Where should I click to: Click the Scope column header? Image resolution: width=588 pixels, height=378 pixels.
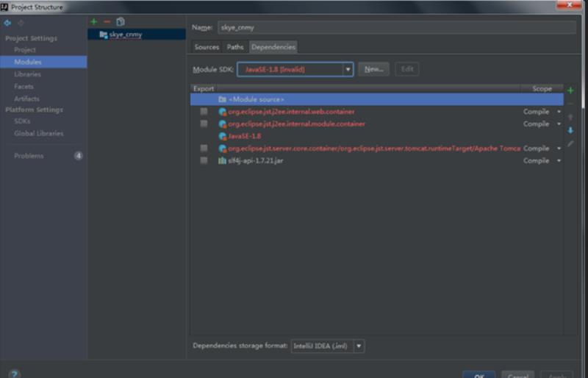[542, 89]
